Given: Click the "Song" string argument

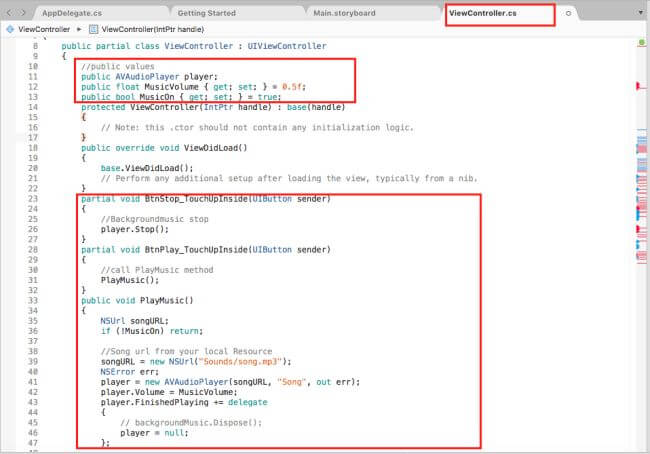Looking at the screenshot, I should (x=292, y=382).
